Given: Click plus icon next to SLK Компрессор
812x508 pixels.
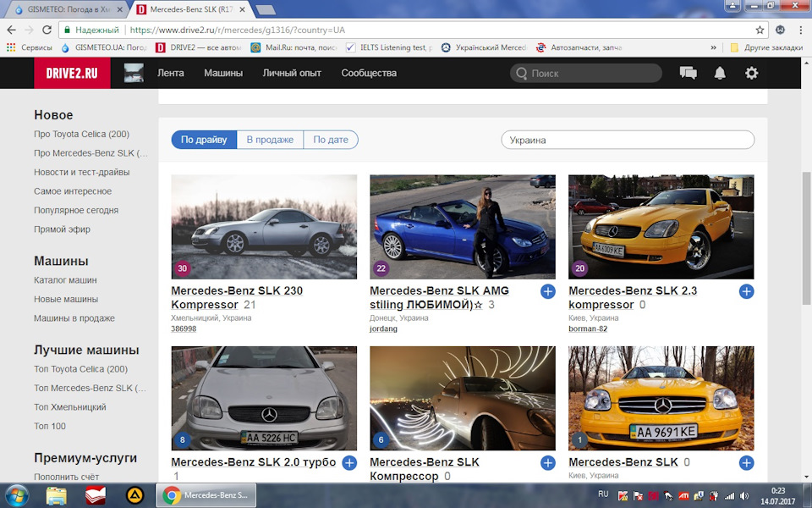Looking at the screenshot, I should pos(548,463).
